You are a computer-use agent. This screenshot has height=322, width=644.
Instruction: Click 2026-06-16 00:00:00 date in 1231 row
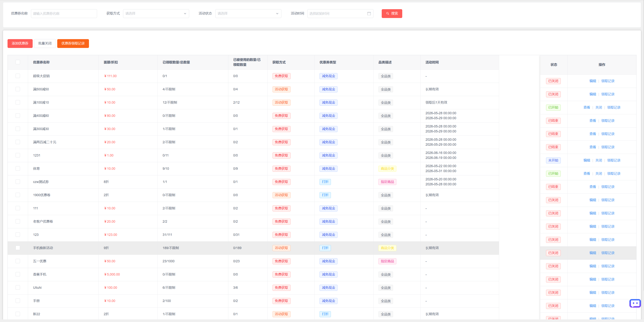pos(441,153)
